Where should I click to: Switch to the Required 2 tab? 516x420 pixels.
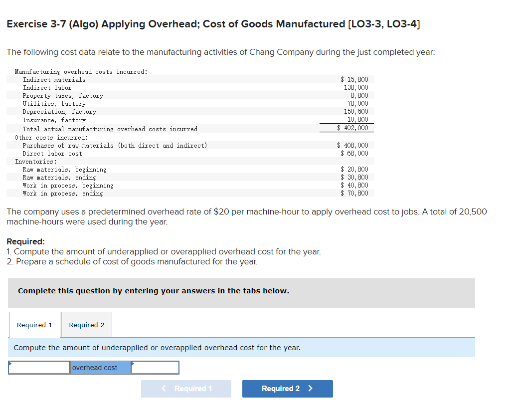click(x=86, y=325)
